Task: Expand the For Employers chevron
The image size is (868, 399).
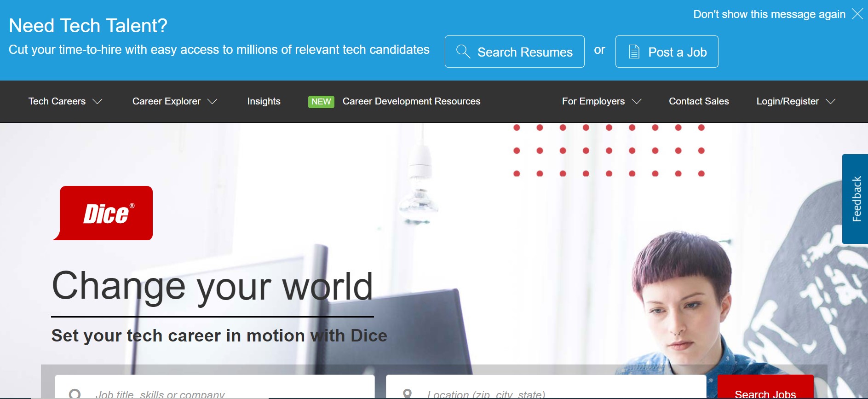Action: [637, 101]
